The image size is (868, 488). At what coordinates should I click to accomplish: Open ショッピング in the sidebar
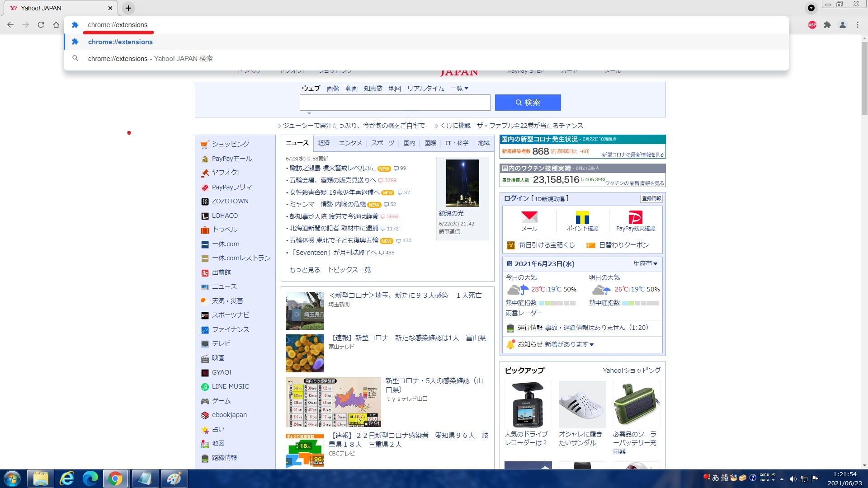pos(231,144)
